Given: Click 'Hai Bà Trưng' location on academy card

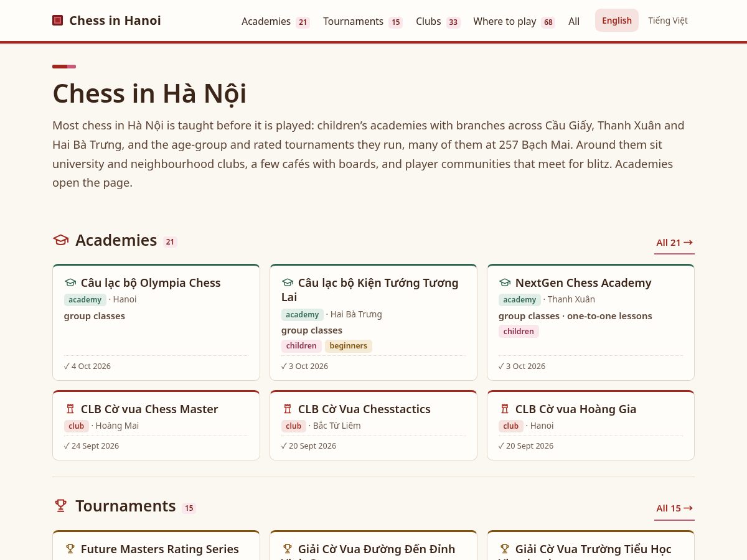Looking at the screenshot, I should tap(356, 315).
